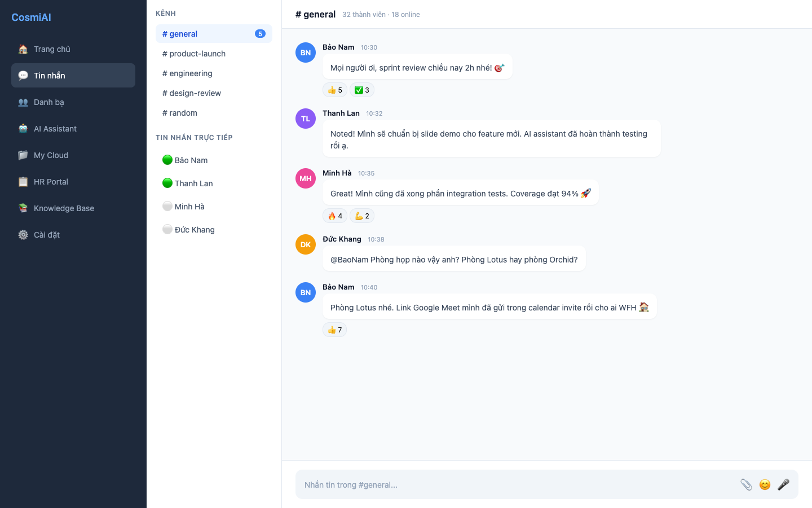
Task: Click the microphone voice message icon
Action: [783, 484]
